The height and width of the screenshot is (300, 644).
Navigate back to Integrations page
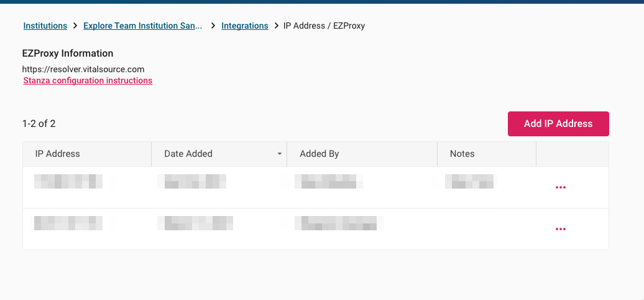tap(245, 26)
